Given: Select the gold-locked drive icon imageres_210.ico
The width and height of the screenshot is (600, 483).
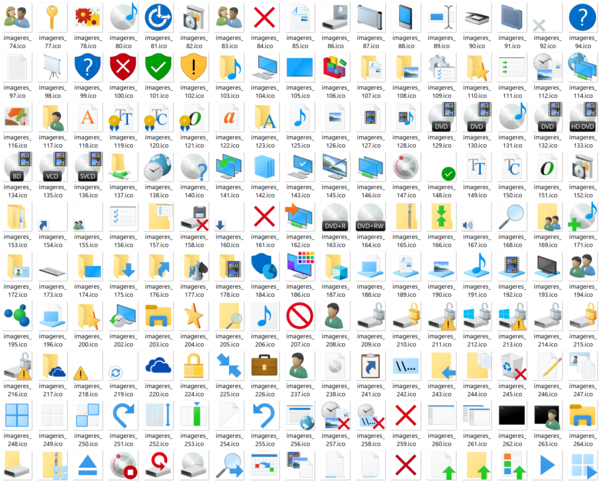Looking at the screenshot, I should (406, 316).
